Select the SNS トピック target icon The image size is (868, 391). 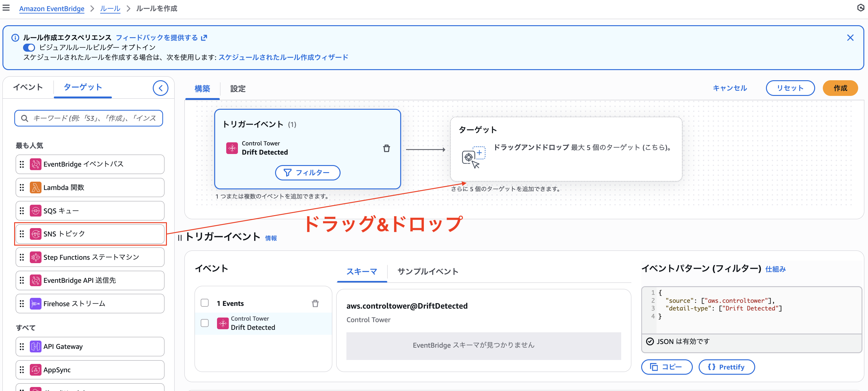pyautogui.click(x=35, y=234)
